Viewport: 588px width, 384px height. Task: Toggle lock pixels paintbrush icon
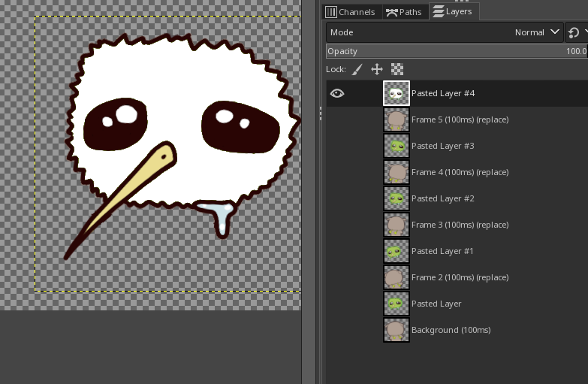tap(357, 69)
